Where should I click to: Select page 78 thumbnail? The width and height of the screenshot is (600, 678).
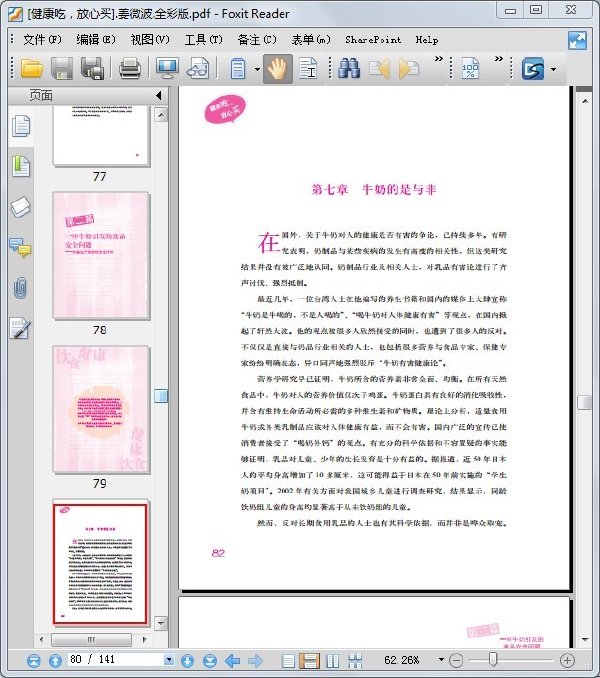pos(101,256)
